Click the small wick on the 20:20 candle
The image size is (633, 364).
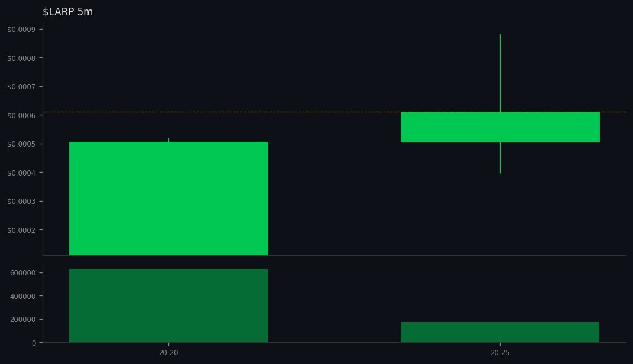[x=168, y=138]
